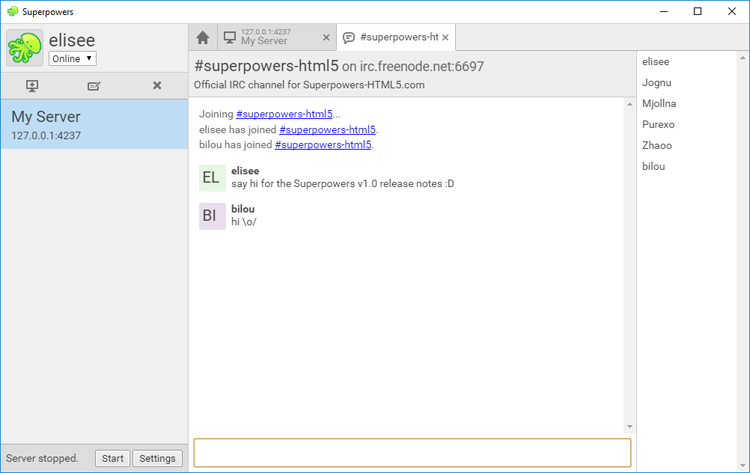Click elisee name above chat message
Screen dimensions: 750x473
(245, 171)
